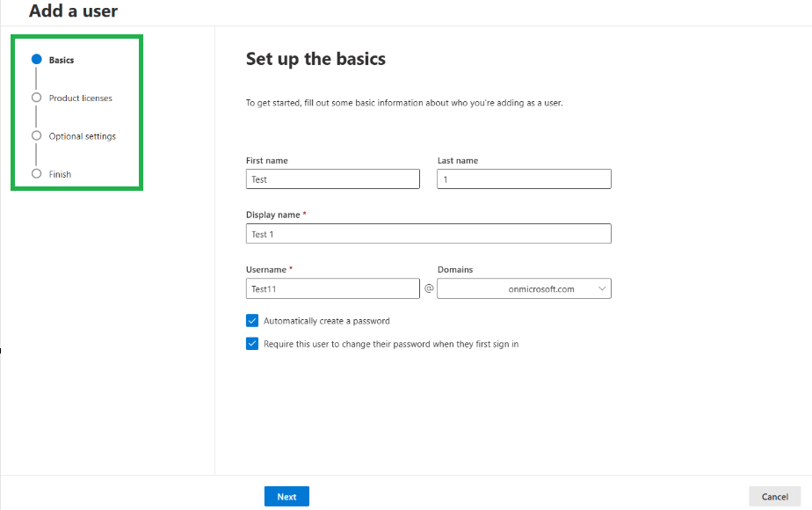Click the @ symbol beside Username
The width and height of the screenshot is (812, 510).
(429, 288)
